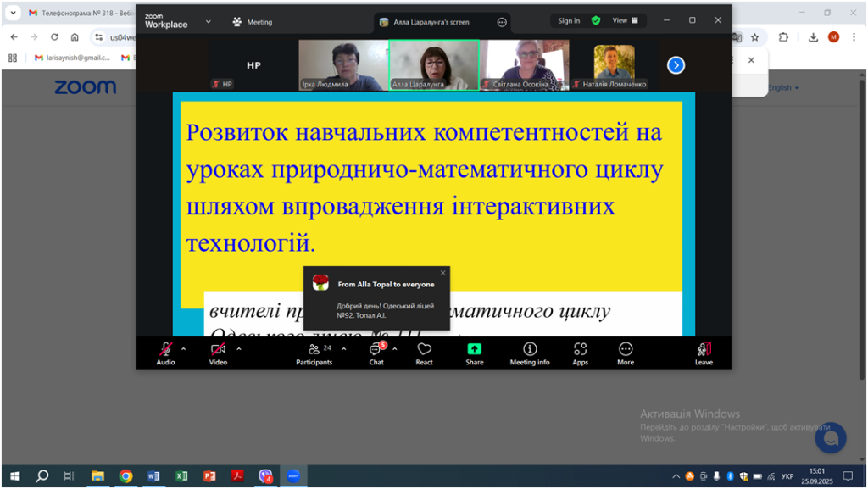Dismiss the Alla Topal chat notification
868x489 pixels.
[442, 273]
